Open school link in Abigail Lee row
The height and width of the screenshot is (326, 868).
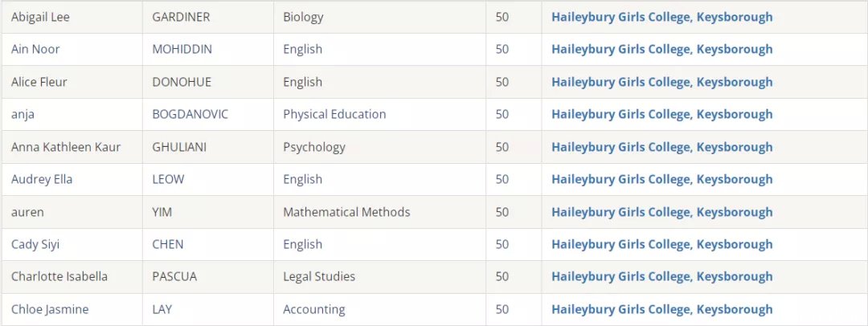(x=661, y=17)
